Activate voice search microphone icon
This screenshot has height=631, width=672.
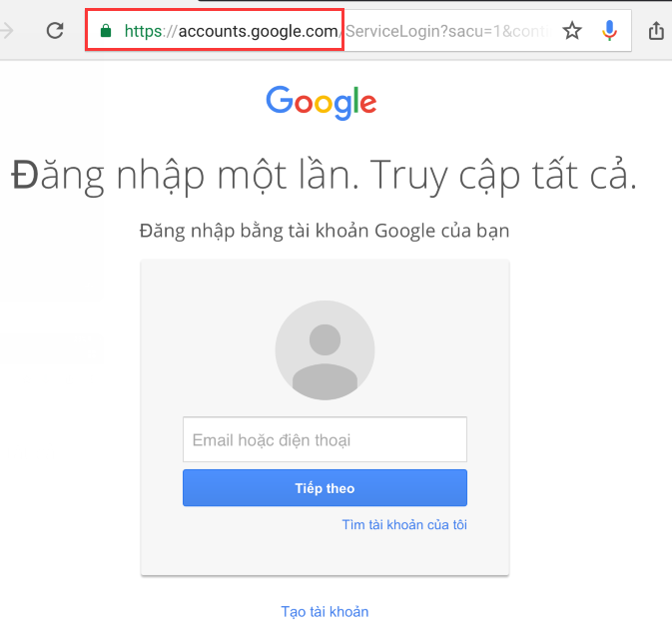[609, 30]
